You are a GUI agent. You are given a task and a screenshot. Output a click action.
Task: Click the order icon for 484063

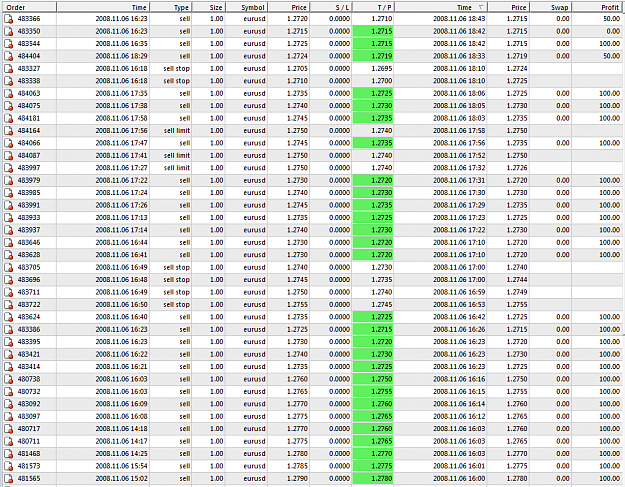coord(8,93)
